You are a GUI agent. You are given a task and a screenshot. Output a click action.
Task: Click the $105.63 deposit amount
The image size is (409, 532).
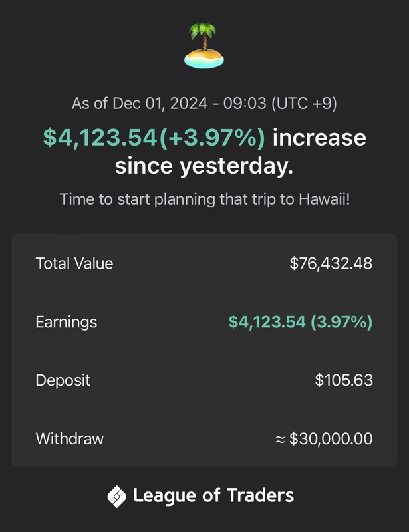coord(344,380)
